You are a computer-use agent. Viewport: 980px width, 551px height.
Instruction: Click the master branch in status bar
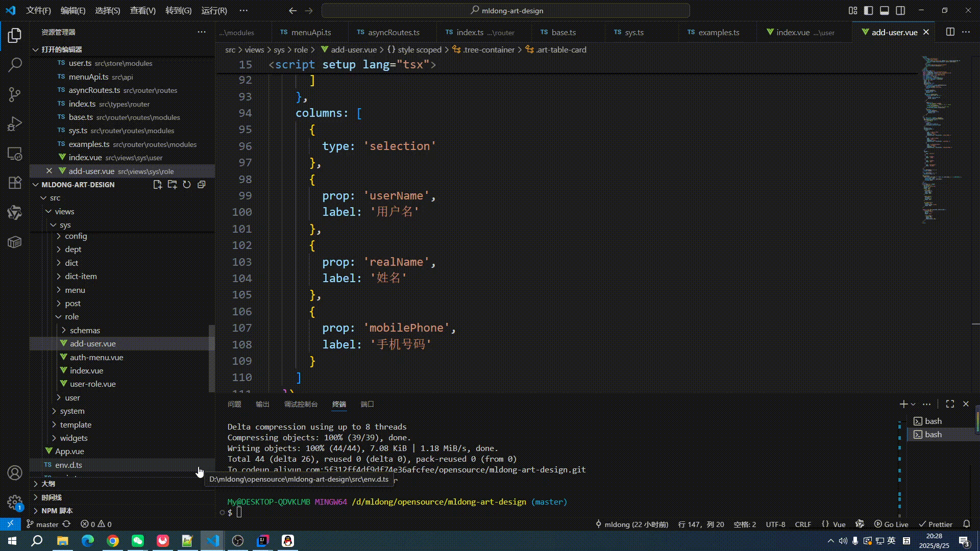click(47, 524)
